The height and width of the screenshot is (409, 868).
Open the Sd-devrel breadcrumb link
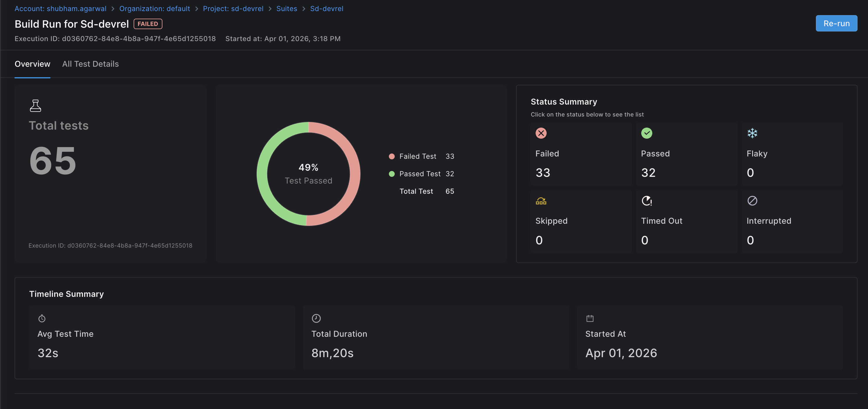(x=327, y=9)
